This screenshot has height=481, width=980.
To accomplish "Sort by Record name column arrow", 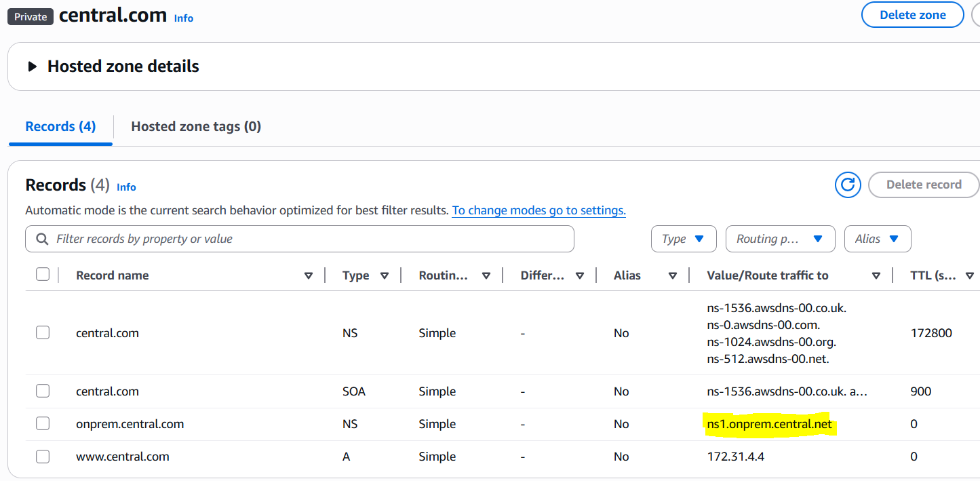I will (x=309, y=275).
